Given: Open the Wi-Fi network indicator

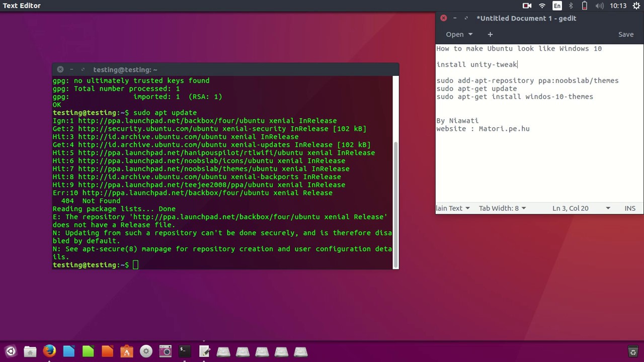Looking at the screenshot, I should [x=542, y=6].
